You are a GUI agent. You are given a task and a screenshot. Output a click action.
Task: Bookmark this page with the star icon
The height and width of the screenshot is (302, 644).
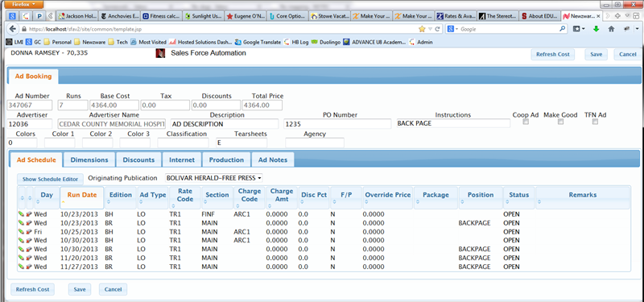point(422,29)
